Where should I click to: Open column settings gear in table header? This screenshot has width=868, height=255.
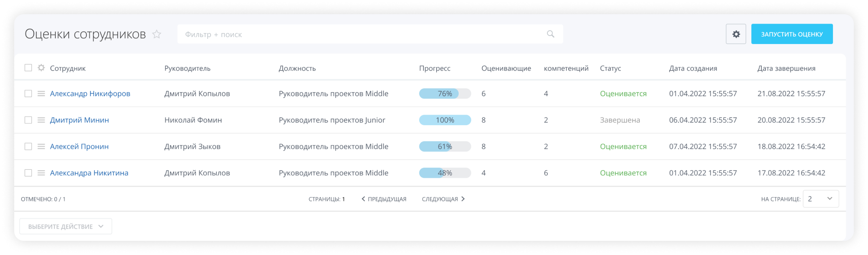click(x=41, y=68)
